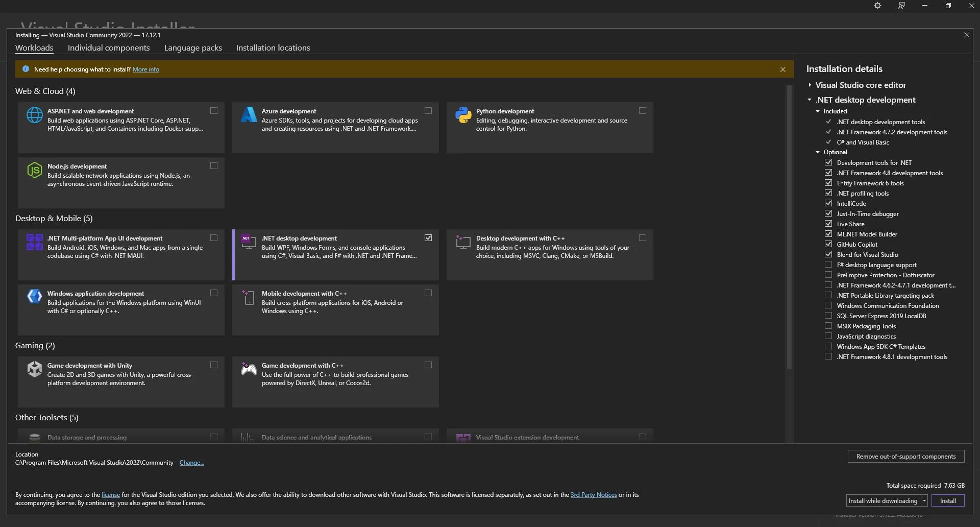Click the .NET desktop development icon

pyautogui.click(x=249, y=243)
